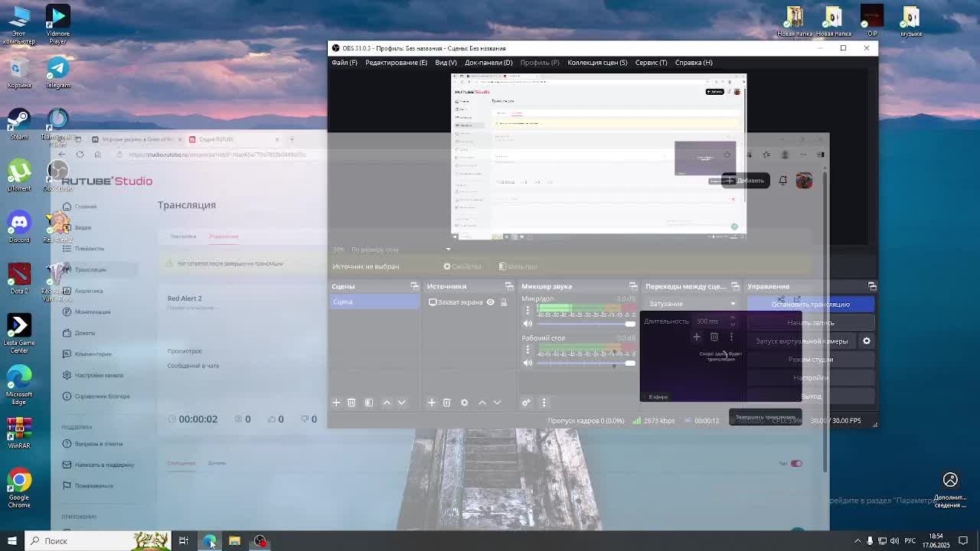Open the Справка menu in OBS
980x551 pixels.
(x=694, y=63)
